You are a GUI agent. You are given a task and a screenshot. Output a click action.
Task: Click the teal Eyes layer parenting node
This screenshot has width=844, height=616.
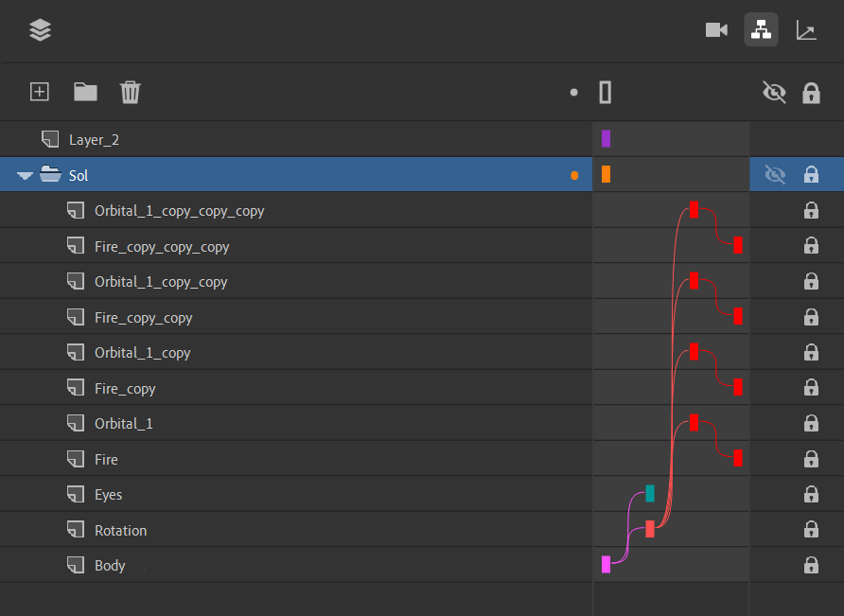click(650, 493)
